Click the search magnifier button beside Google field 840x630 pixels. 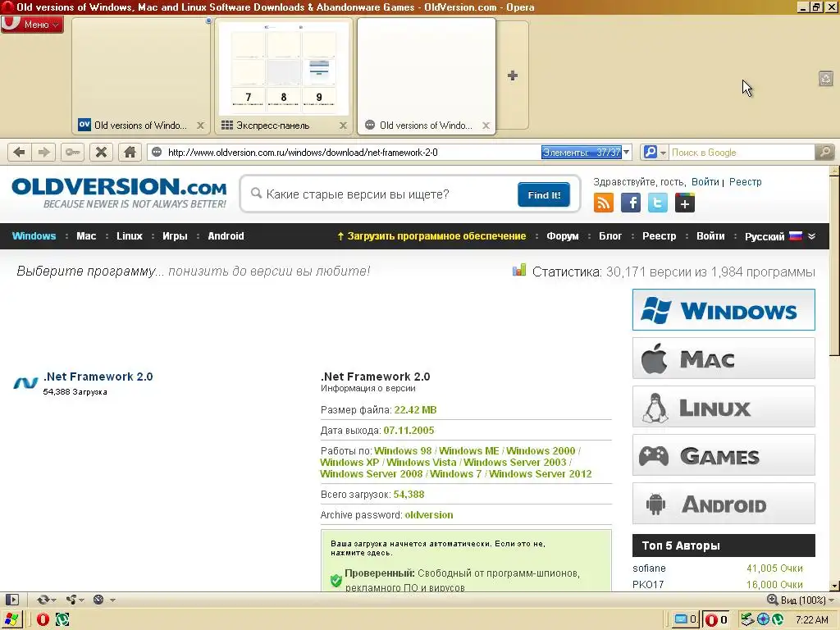824,153
